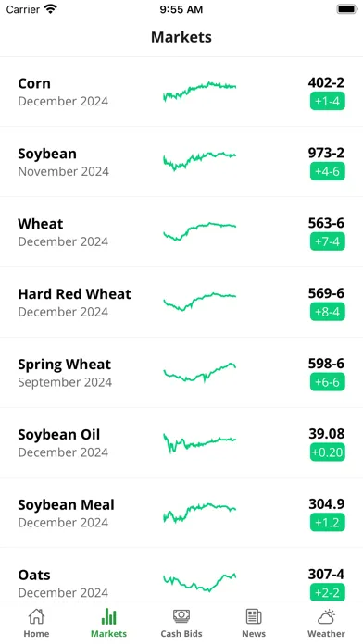Select the Corn December 2024 row
This screenshot has width=363, height=644.
pyautogui.click(x=181, y=92)
